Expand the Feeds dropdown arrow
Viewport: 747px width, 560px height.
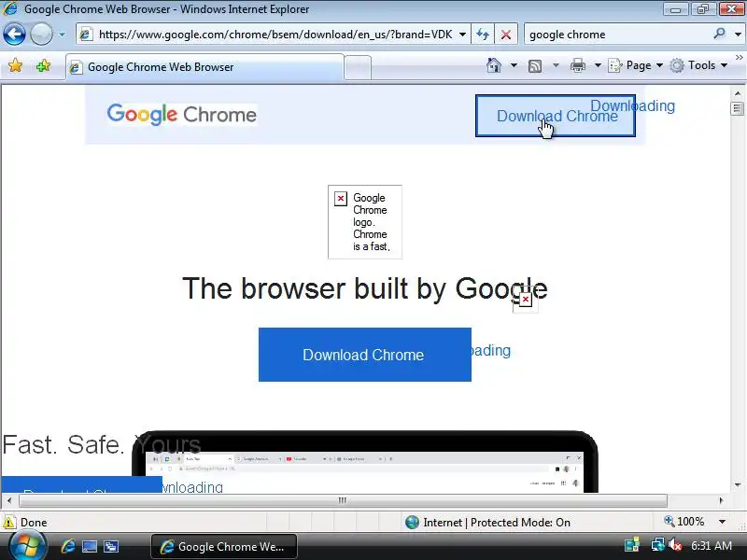556,65
